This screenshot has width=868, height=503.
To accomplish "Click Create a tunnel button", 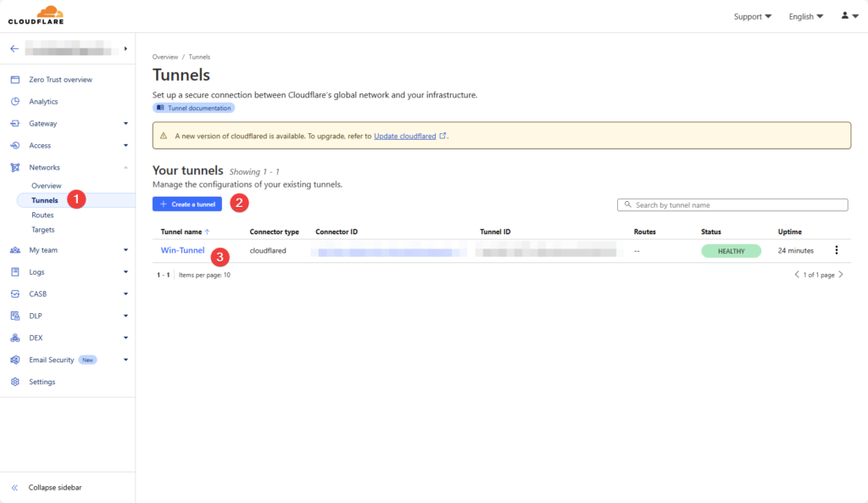I will pos(187,204).
